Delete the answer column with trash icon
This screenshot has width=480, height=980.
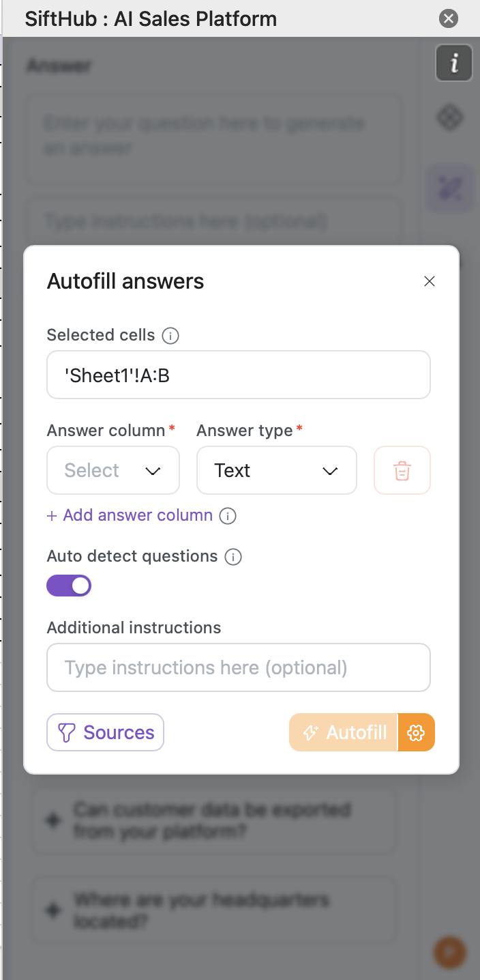click(x=402, y=470)
